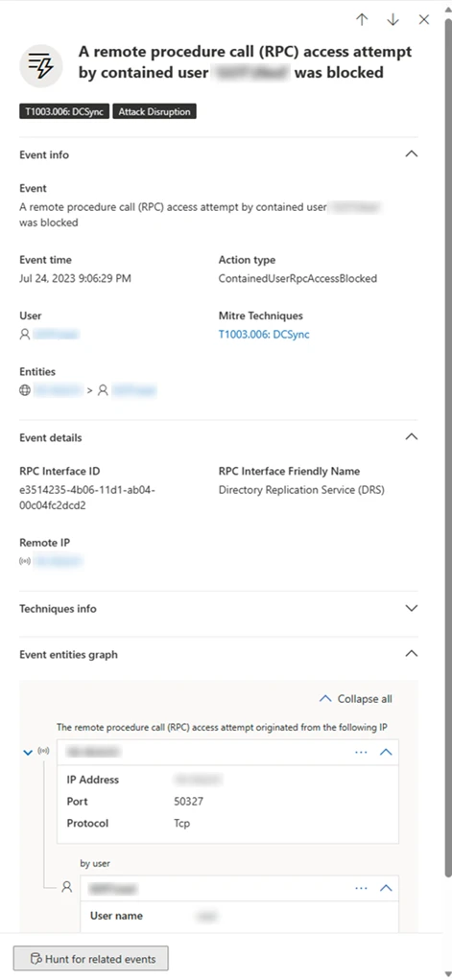
Task: Expand the Techniques info section
Action: point(412,608)
